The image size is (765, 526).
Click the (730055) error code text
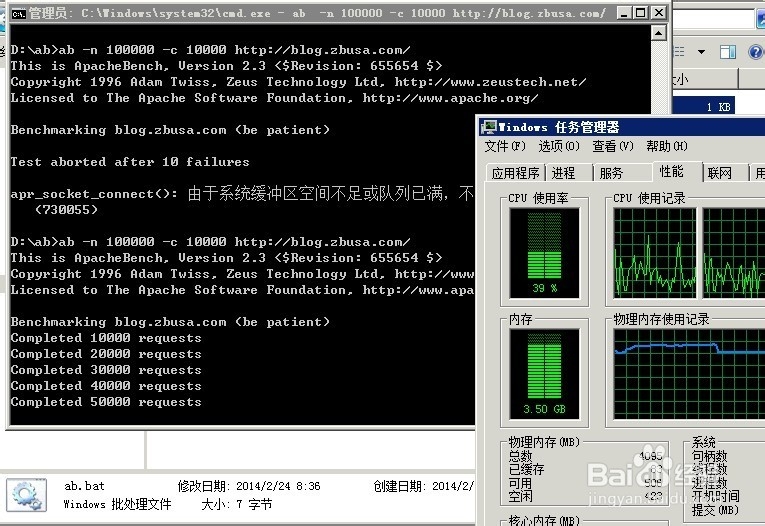tap(66, 210)
